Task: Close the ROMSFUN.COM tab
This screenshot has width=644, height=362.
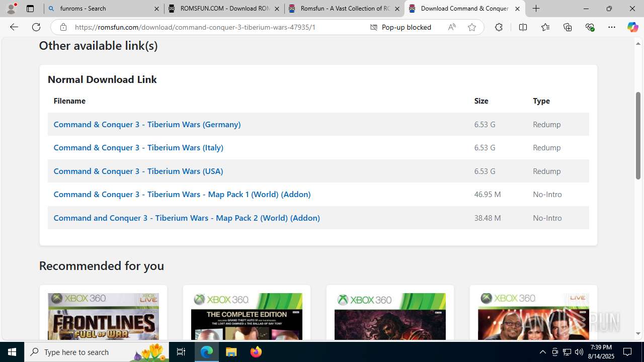Action: 277,9
